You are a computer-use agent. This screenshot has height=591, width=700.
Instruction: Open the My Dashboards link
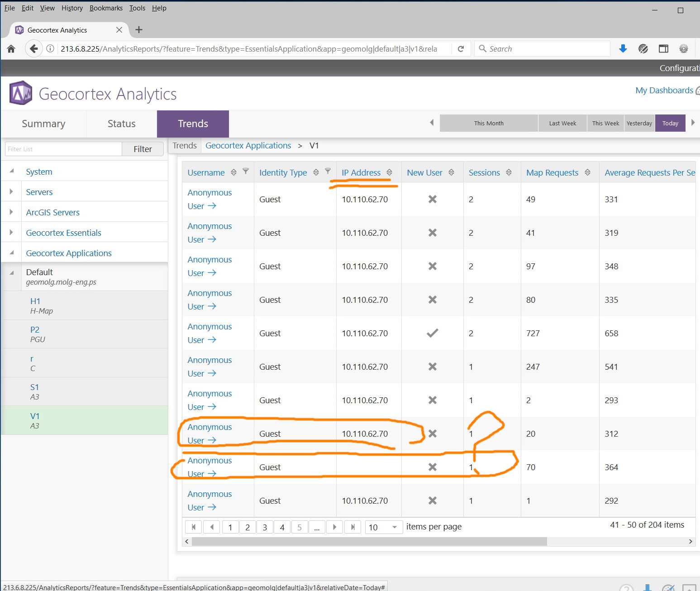pyautogui.click(x=664, y=91)
